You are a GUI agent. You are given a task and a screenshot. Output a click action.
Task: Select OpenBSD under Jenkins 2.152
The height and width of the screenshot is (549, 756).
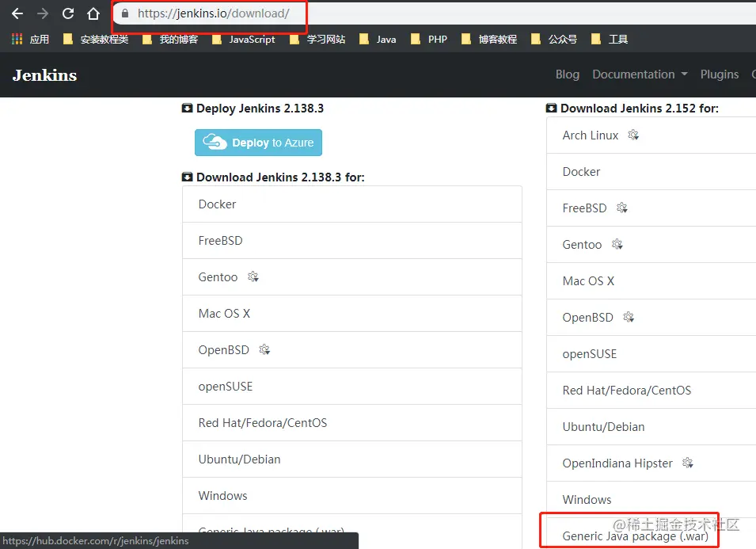tap(652, 318)
